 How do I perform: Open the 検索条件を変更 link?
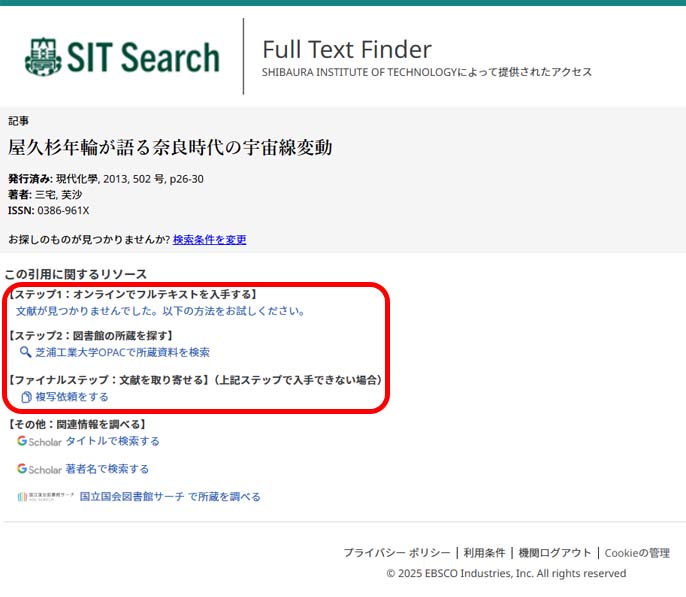coord(210,240)
